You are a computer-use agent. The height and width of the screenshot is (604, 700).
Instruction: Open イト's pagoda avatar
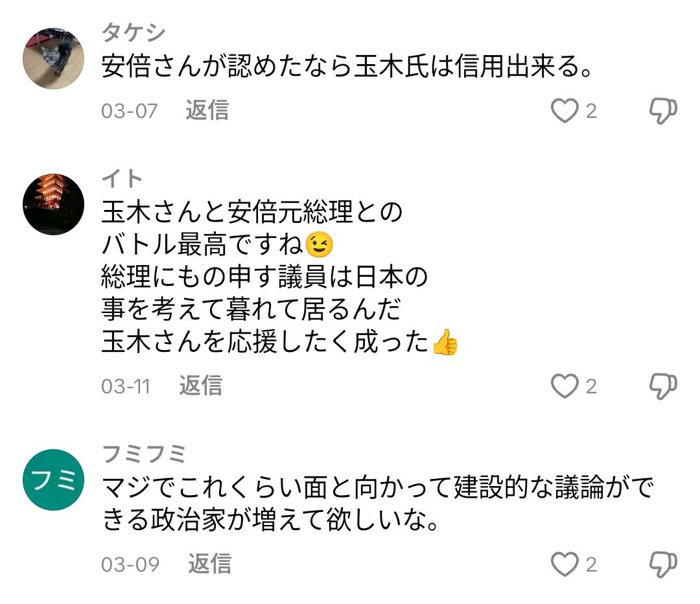coord(53,205)
